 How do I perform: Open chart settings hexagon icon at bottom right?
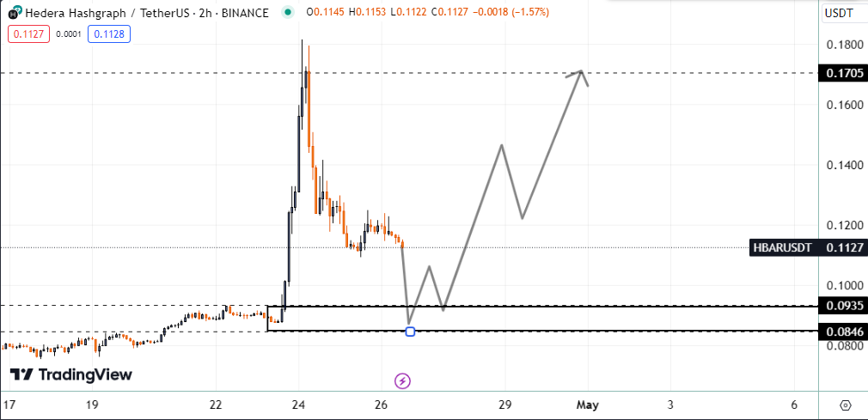[x=845, y=405]
